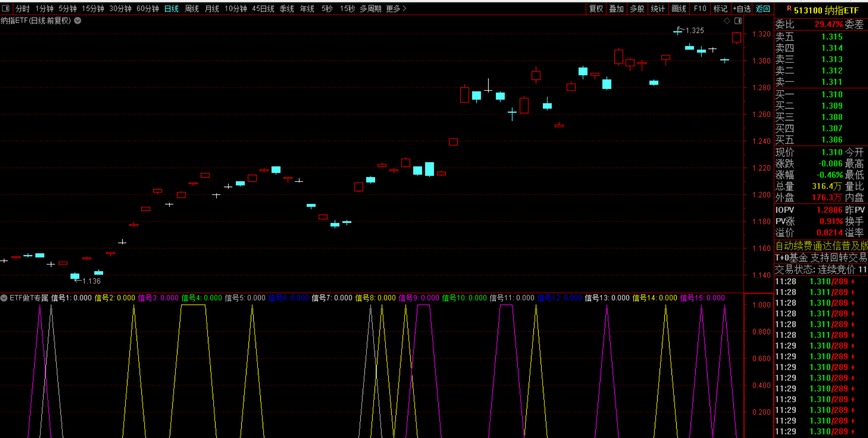The width and height of the screenshot is (868, 438).
Task: Switch to the 周线 weekly tab
Action: coord(191,9)
